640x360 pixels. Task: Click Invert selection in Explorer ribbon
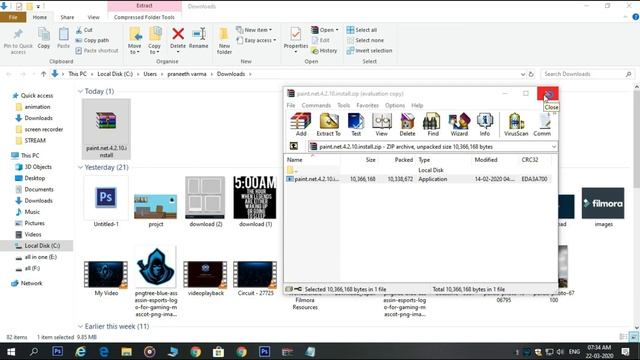point(369,51)
